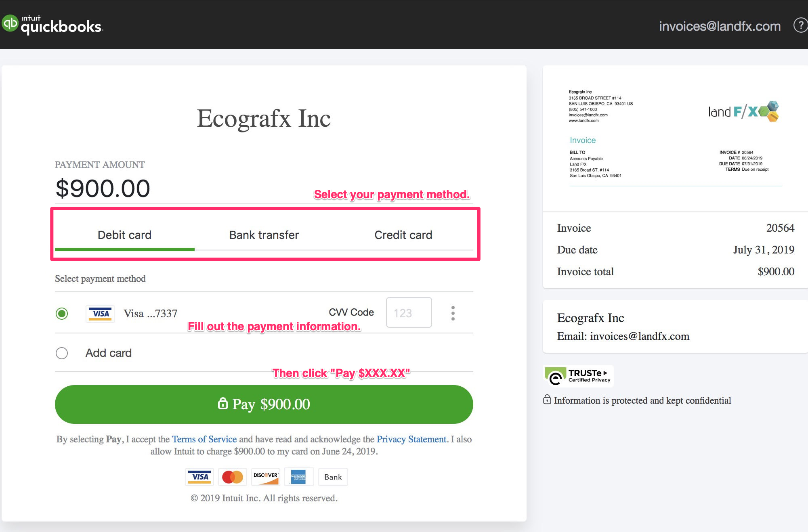
Task: Select the Debit card payment tab
Action: tap(125, 234)
